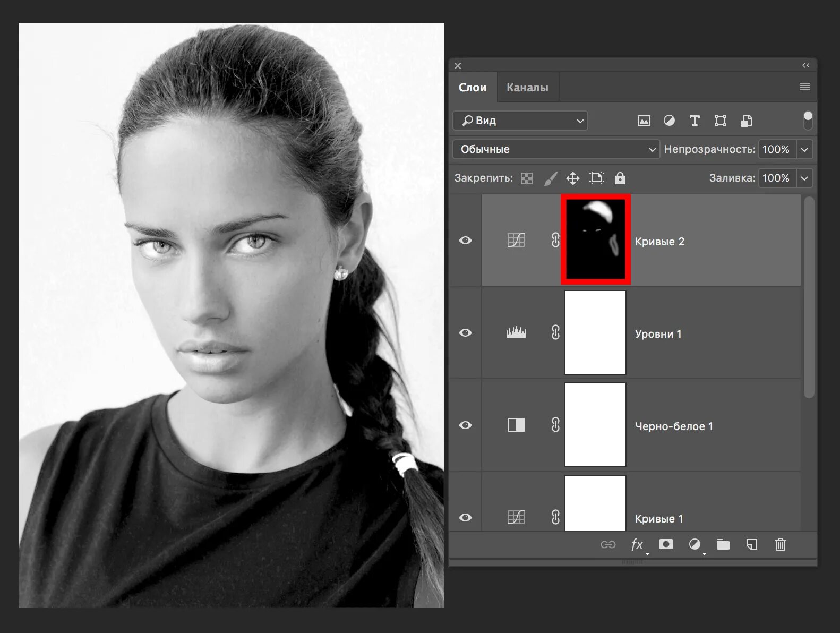Toggle the layer filtering switch

808,121
